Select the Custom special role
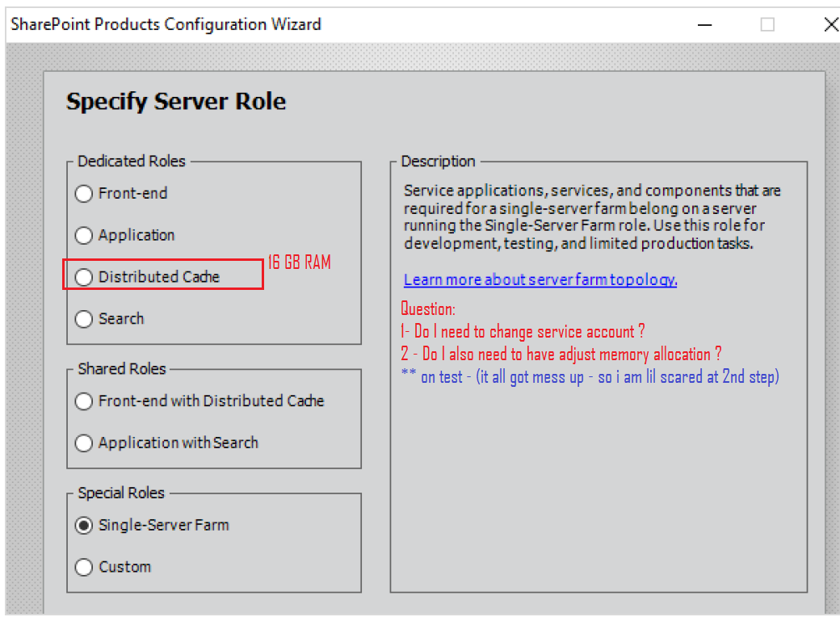Viewport: 840px width, 617px height. click(84, 567)
